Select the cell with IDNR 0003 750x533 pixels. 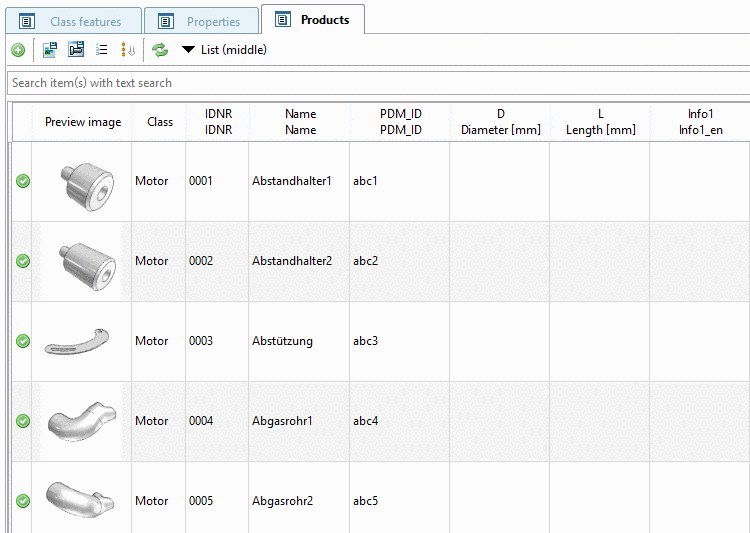pos(217,341)
